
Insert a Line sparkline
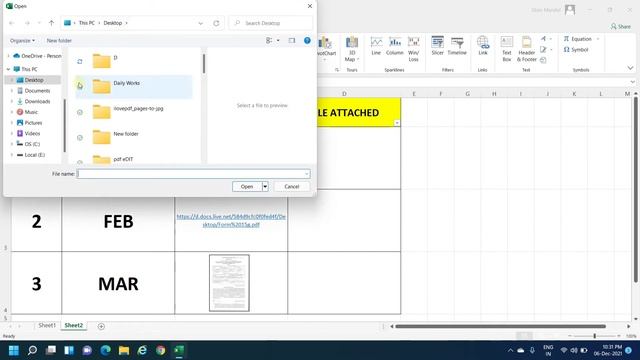click(376, 46)
